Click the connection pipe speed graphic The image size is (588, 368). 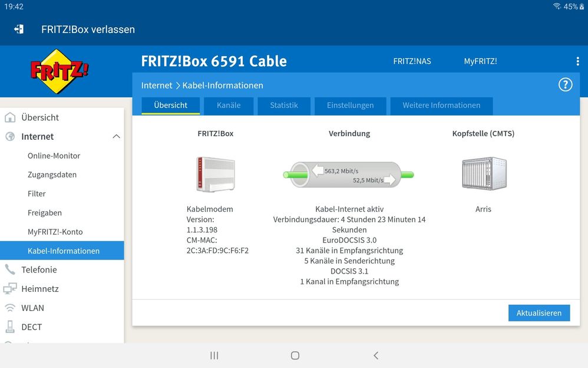pyautogui.click(x=348, y=175)
